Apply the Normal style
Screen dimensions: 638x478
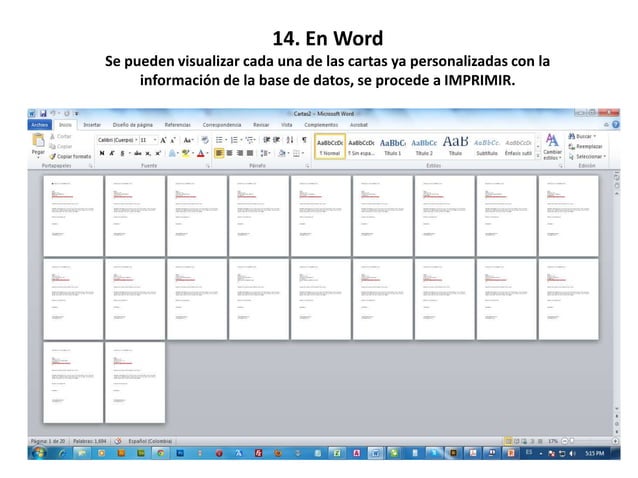tap(330, 146)
